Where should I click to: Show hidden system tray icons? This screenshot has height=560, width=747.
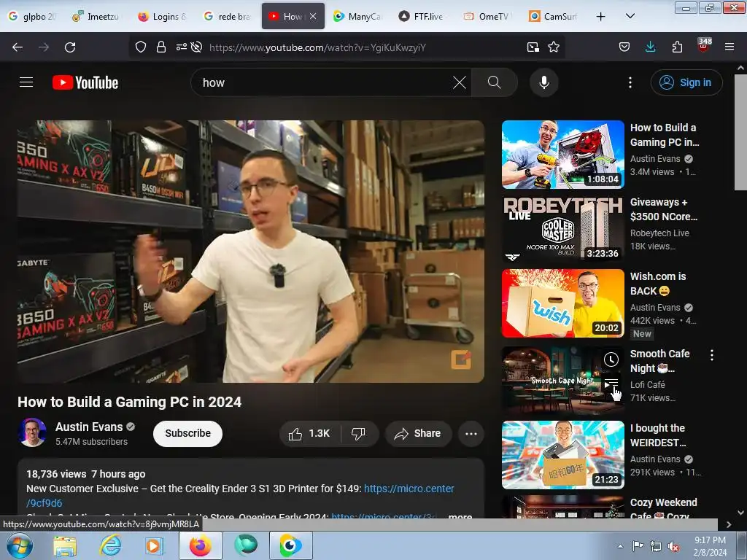620,546
